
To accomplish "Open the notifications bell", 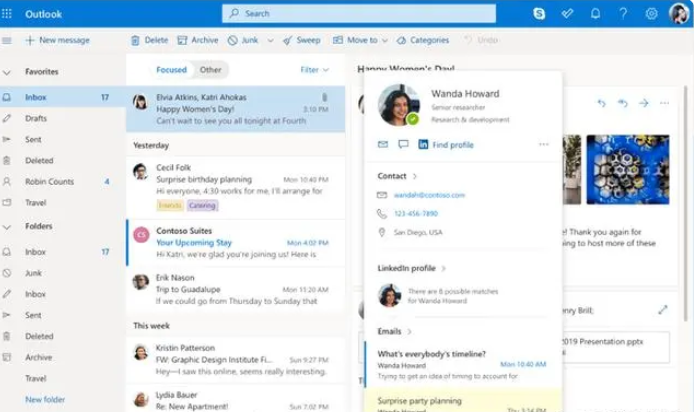I will point(595,14).
